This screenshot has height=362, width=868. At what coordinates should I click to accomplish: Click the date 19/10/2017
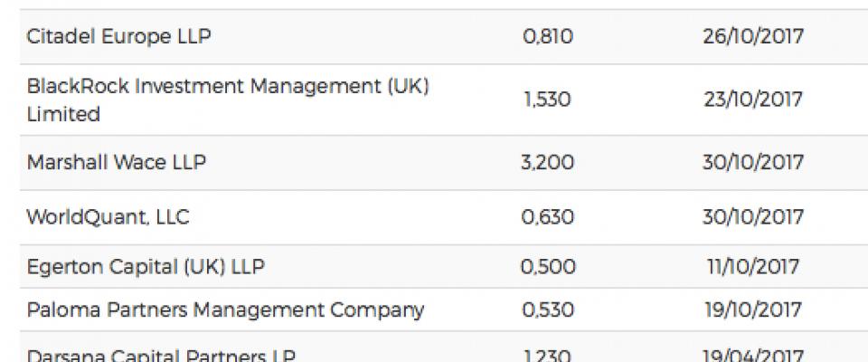(753, 310)
